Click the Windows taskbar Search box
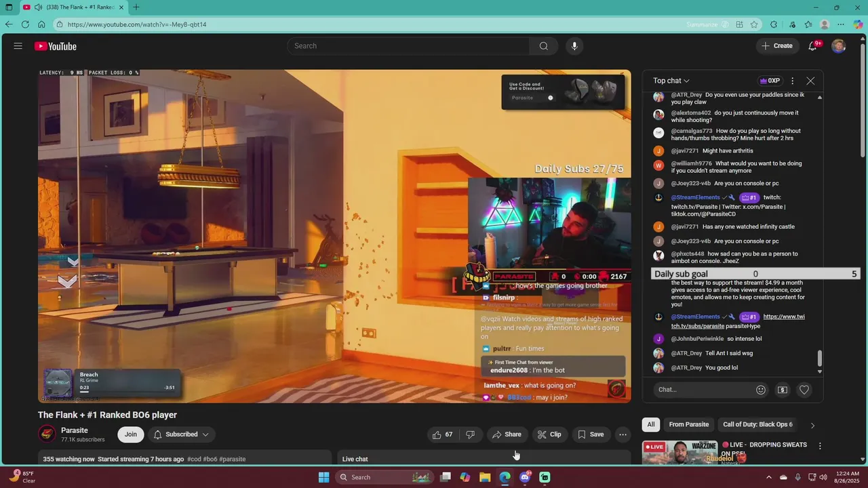 click(383, 477)
